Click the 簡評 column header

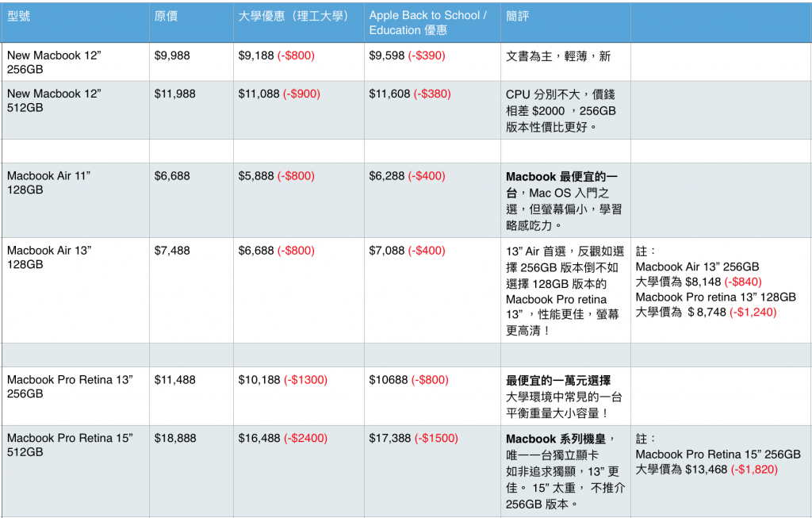[519, 16]
